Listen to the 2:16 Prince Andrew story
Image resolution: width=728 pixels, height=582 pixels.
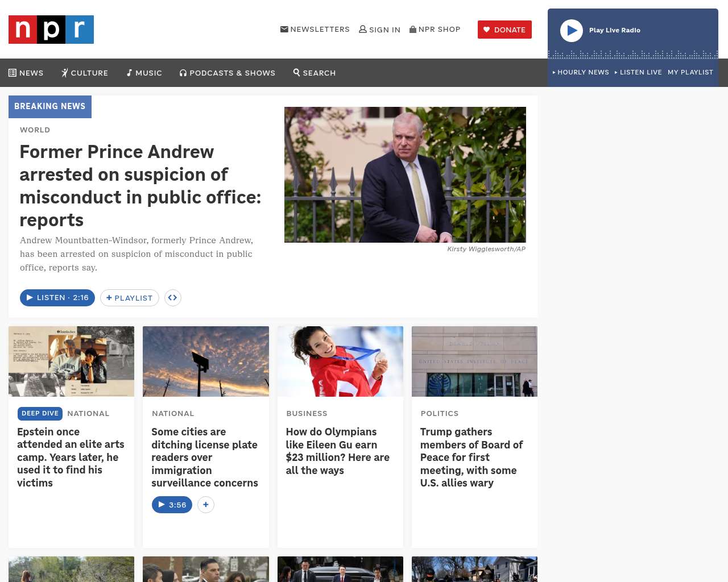(57, 298)
